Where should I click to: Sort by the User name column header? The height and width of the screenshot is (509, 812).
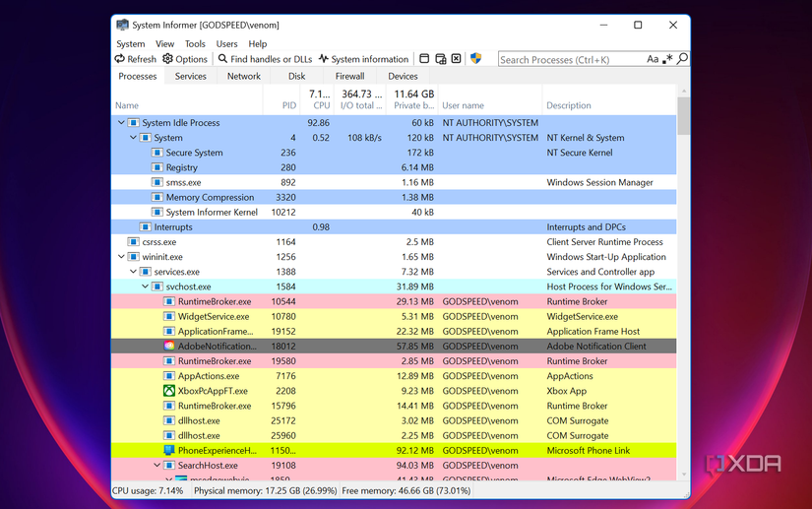[490, 99]
